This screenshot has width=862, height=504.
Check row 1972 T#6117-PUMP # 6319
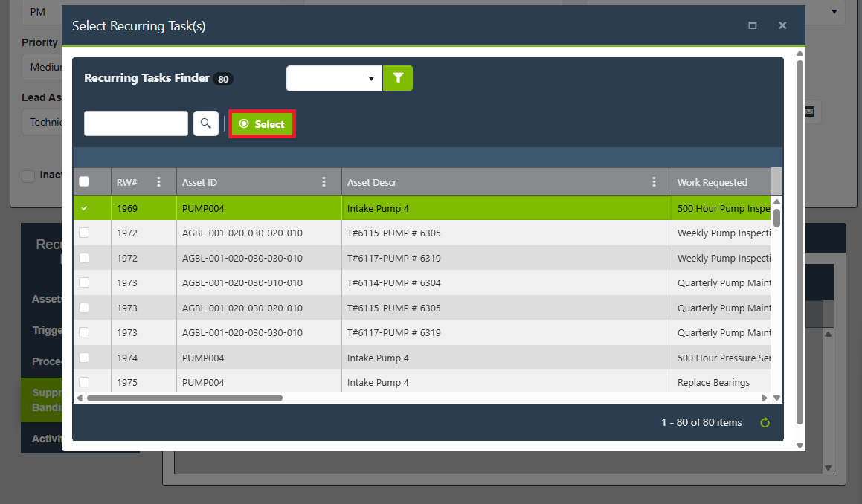[84, 258]
